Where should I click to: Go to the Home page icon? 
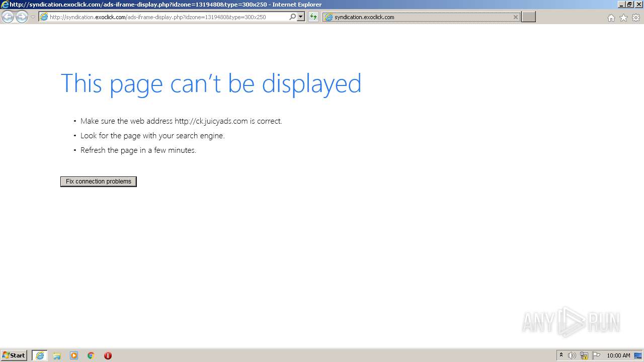(x=611, y=18)
